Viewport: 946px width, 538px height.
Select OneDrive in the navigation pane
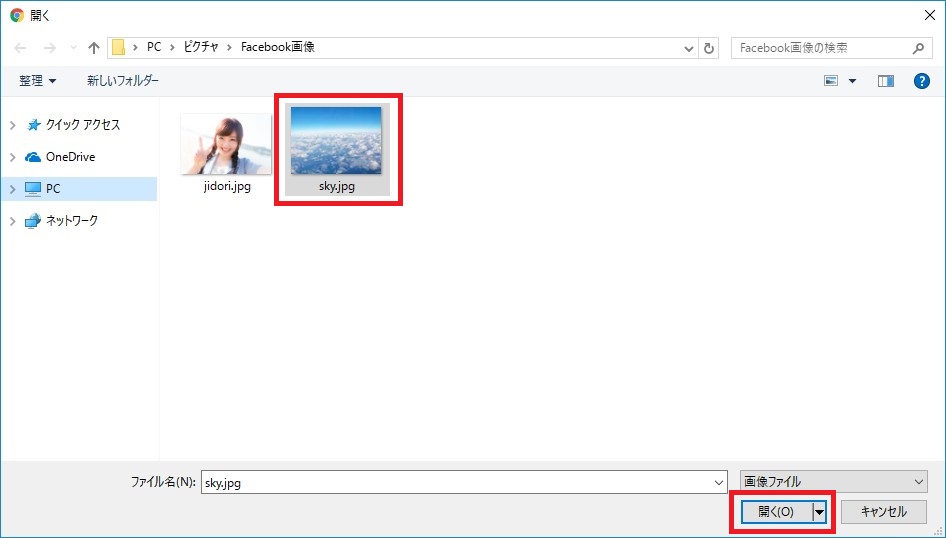(x=70, y=157)
